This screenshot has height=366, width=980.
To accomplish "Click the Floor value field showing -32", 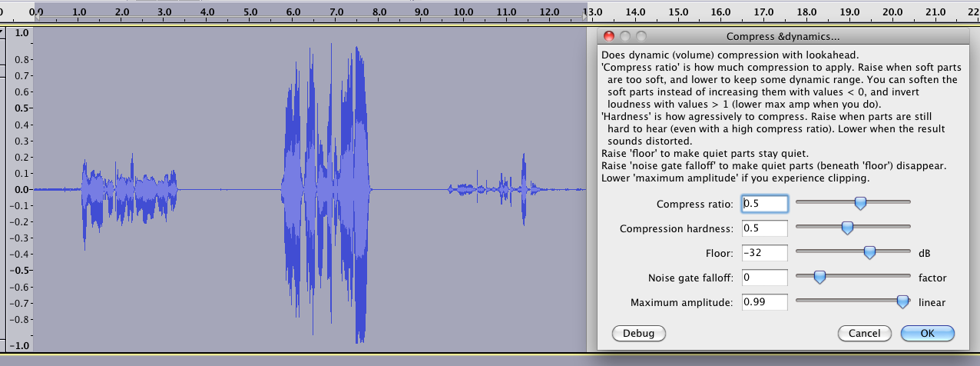I will pos(765,253).
